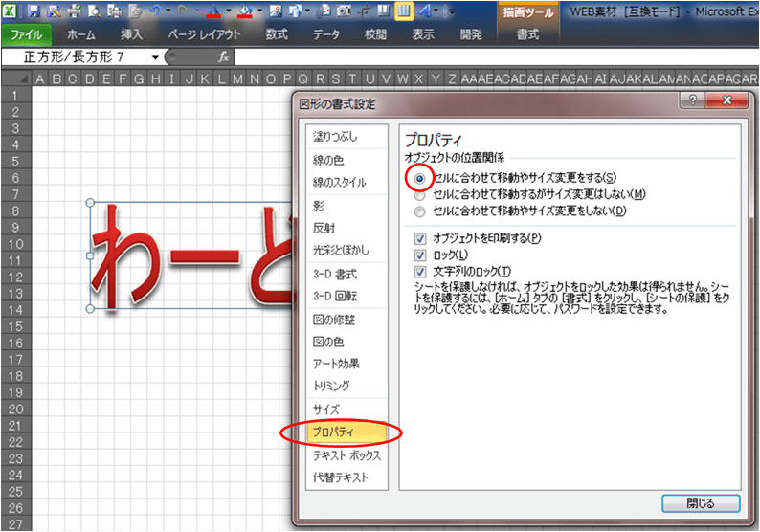Select move but don't size with cells radio

coord(420,195)
